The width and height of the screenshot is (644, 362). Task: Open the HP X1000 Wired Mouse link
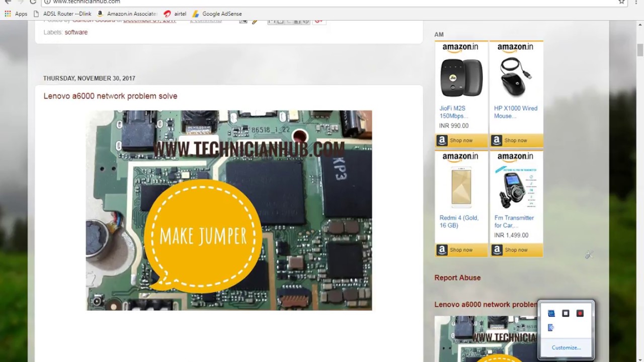click(516, 112)
